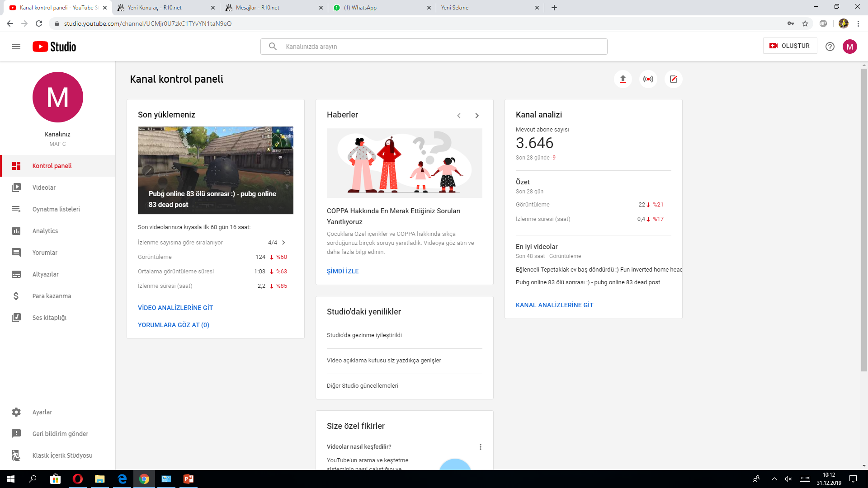The width and height of the screenshot is (868, 488).
Task: Open Altyazılar in sidebar
Action: click(58, 274)
